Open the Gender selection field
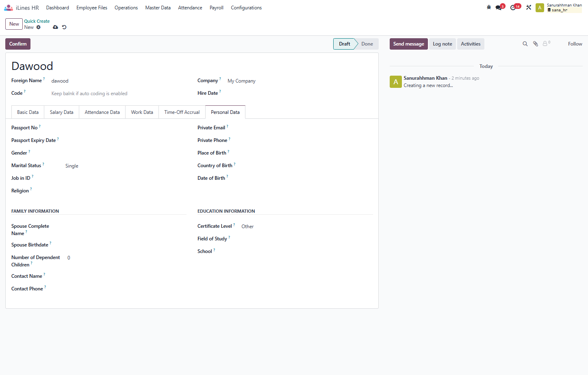The image size is (588, 375). tap(126, 153)
